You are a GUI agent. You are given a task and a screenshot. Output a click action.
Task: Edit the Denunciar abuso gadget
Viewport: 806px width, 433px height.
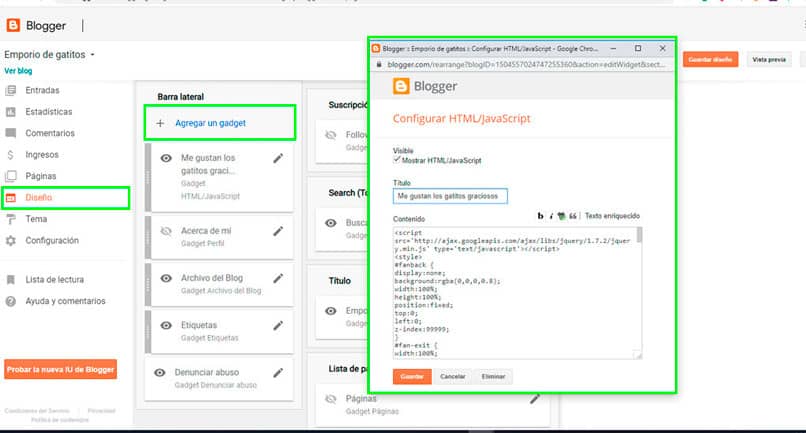[278, 373]
